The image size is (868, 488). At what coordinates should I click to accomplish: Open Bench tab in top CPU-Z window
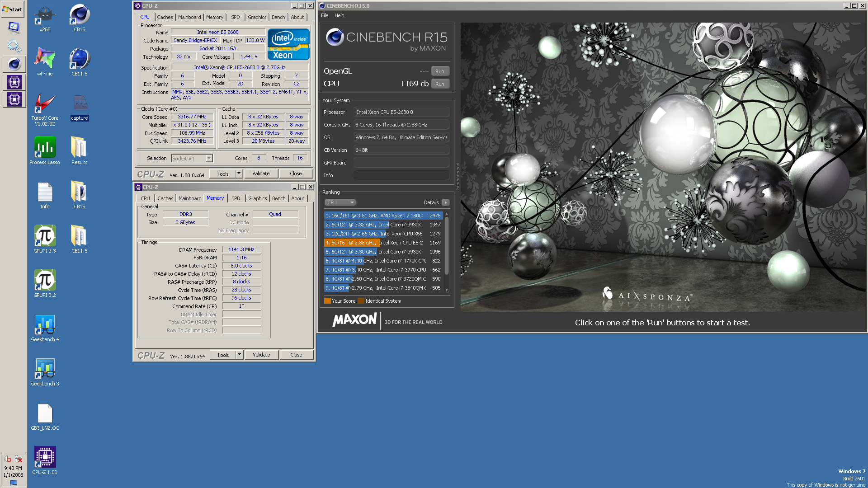(x=278, y=17)
